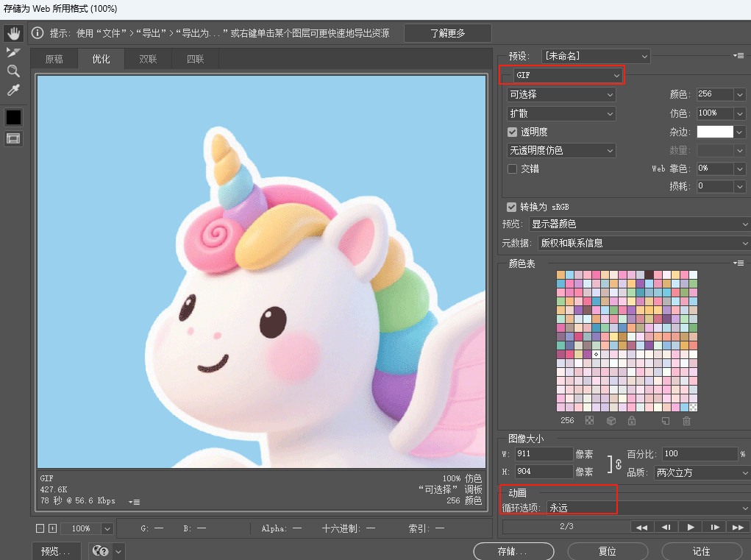Screen dimensions: 751x560
Task: Expand the 损耗 value arrow
Action: click(x=739, y=186)
